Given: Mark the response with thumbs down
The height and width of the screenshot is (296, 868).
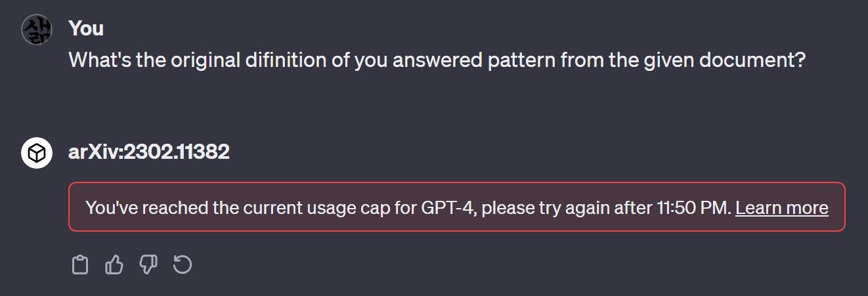Looking at the screenshot, I should pyautogui.click(x=148, y=265).
